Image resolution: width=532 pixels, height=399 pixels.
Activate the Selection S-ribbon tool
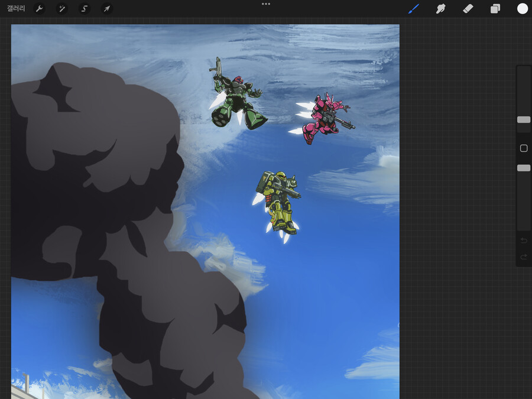coord(84,9)
